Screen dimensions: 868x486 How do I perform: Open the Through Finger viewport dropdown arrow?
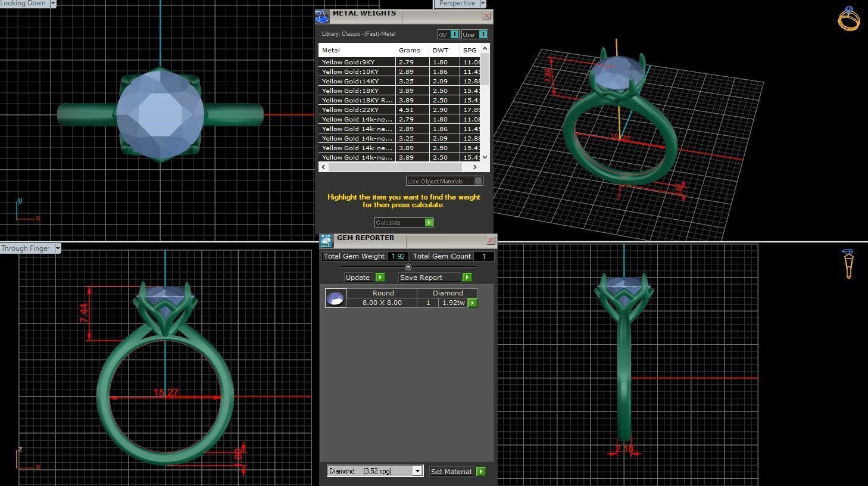pyautogui.click(x=58, y=248)
